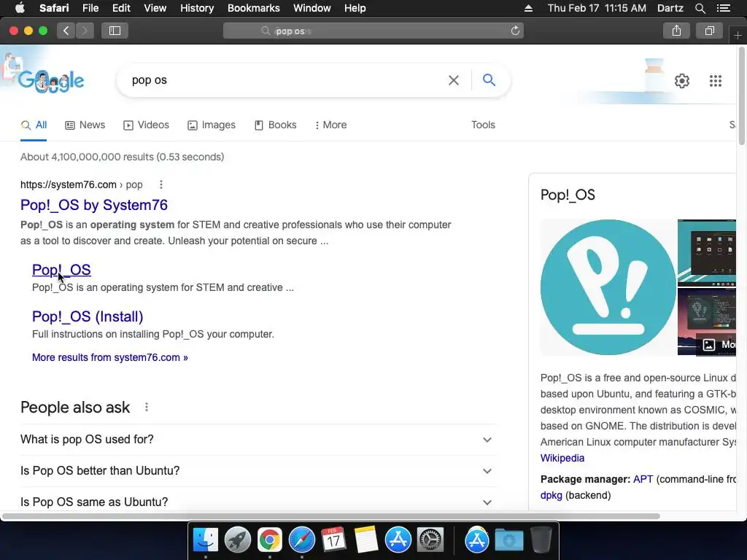The width and height of the screenshot is (747, 560).
Task: Open the More search filters dropdown
Action: click(x=330, y=125)
